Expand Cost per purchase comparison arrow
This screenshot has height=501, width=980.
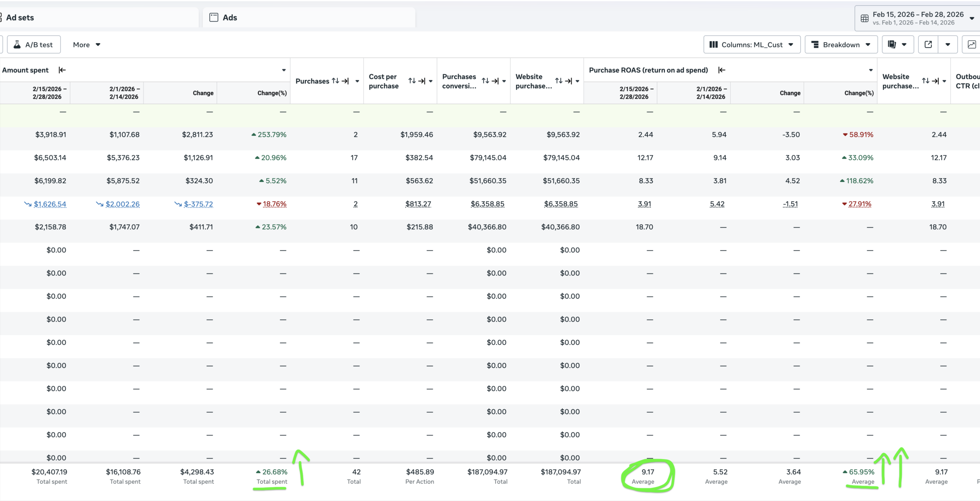point(422,81)
